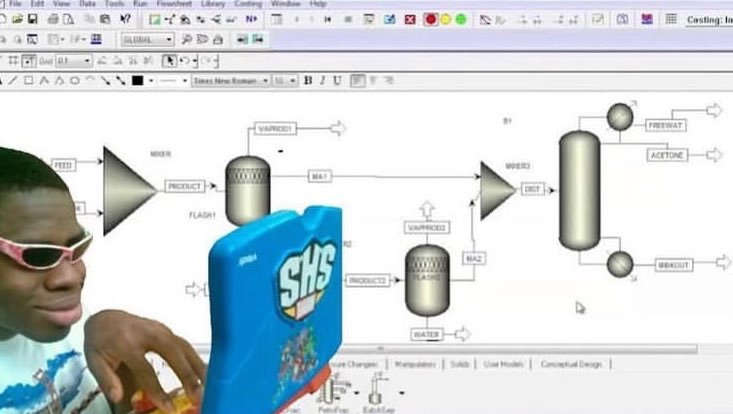Click the red X toolbar icon

(410, 20)
